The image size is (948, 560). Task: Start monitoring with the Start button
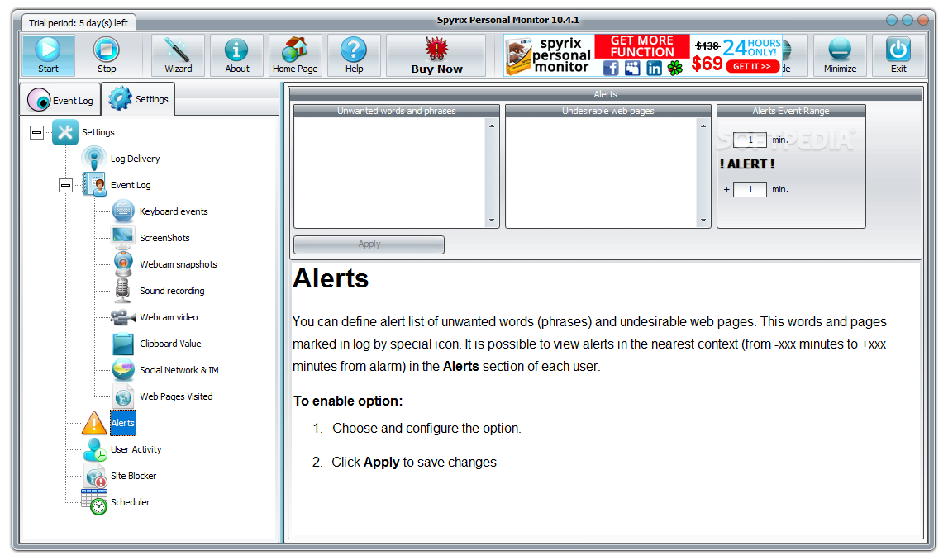(49, 55)
